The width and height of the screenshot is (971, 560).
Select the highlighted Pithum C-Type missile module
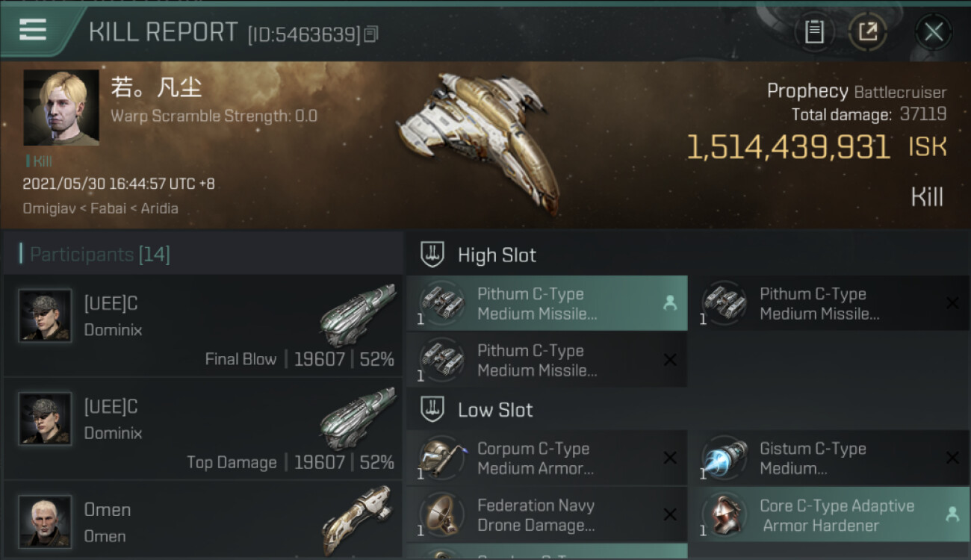tap(547, 303)
